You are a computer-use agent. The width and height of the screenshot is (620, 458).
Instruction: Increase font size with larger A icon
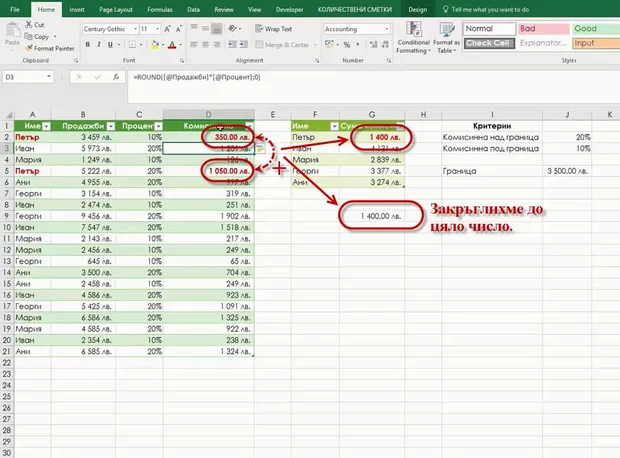tap(167, 29)
